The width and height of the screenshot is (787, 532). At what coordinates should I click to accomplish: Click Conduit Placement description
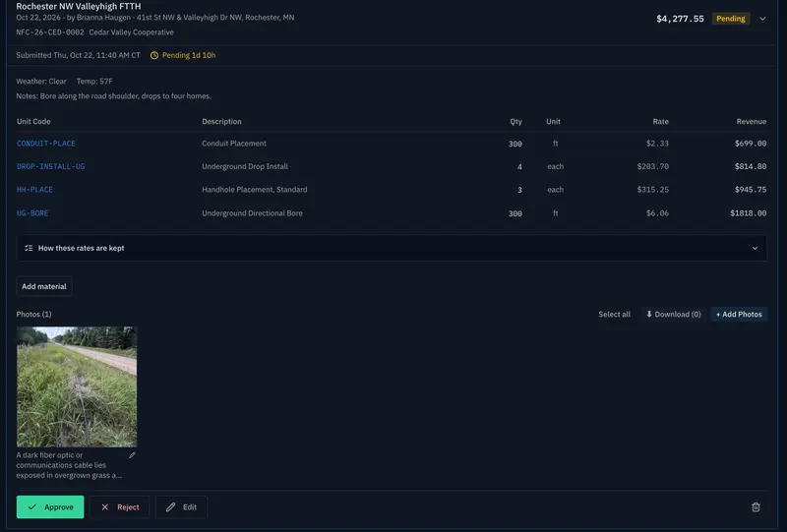(x=234, y=144)
